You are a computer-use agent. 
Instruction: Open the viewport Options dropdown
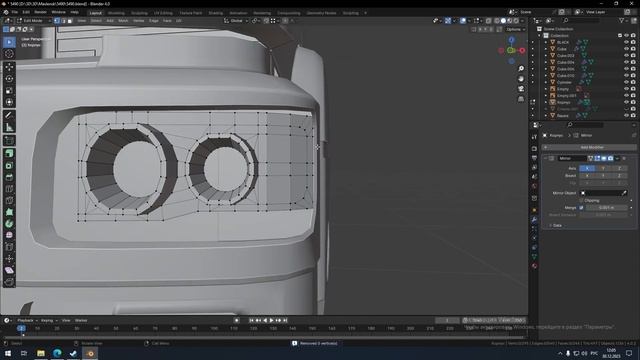(515, 29)
